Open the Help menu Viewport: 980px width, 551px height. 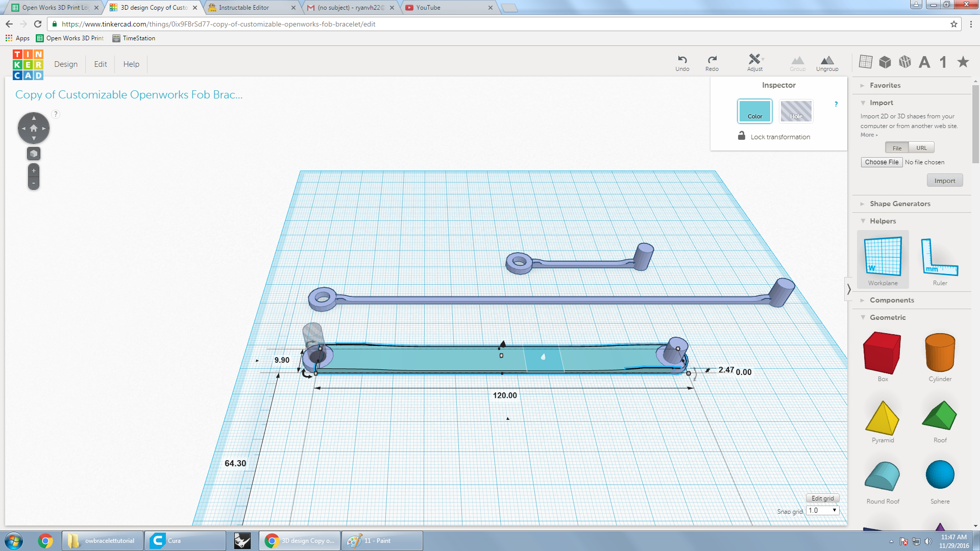pyautogui.click(x=131, y=64)
